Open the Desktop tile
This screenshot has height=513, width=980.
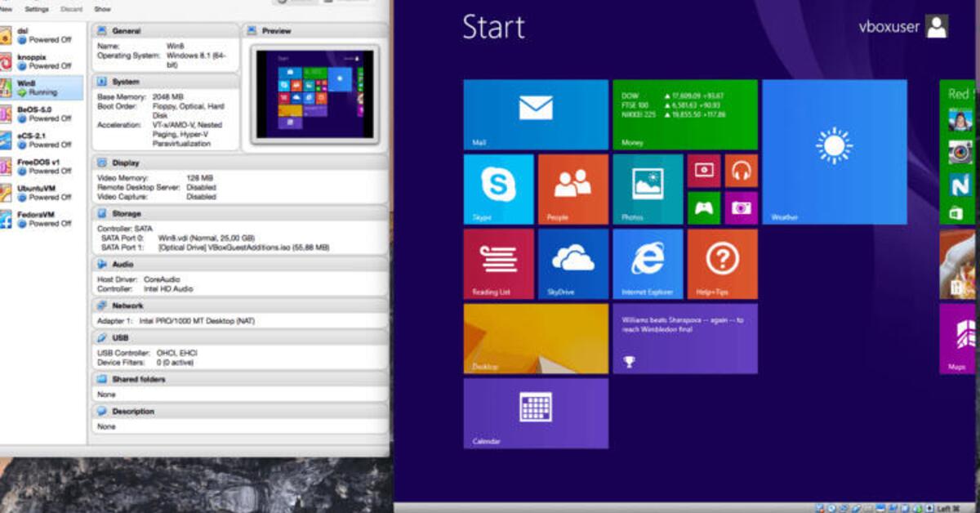pyautogui.click(x=535, y=339)
